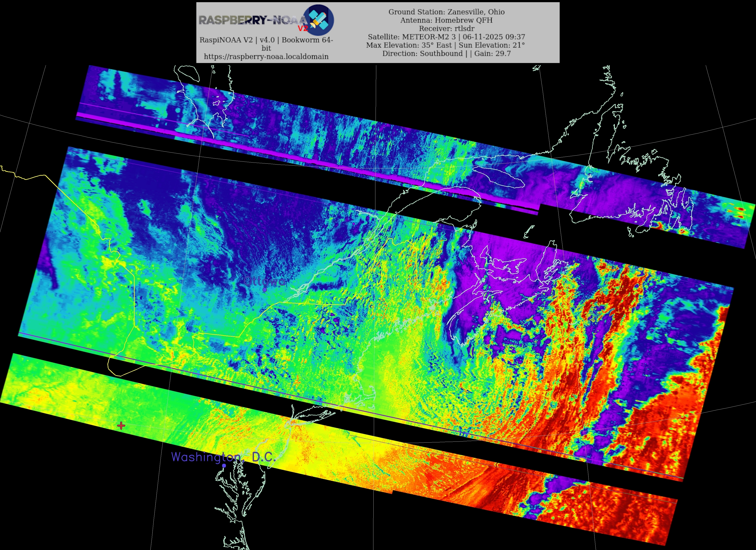
Task: Click the Ottawa city dot marker
Action: pos(265,290)
